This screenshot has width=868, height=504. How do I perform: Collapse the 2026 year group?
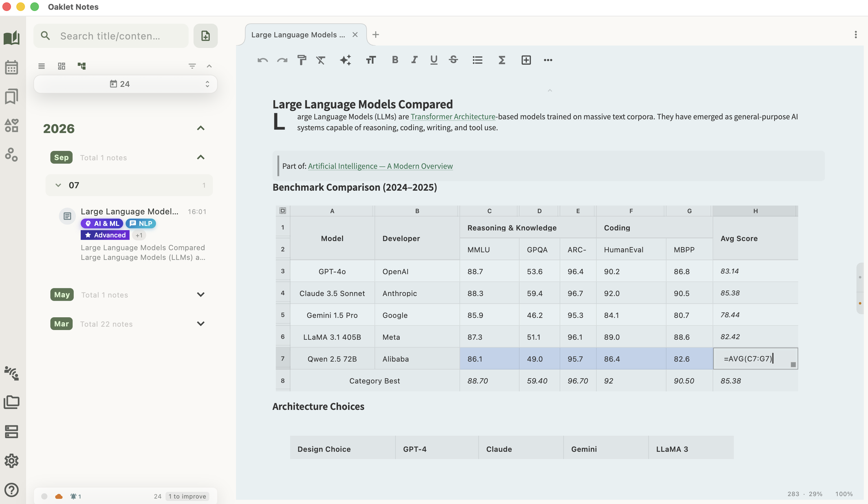[x=201, y=128]
